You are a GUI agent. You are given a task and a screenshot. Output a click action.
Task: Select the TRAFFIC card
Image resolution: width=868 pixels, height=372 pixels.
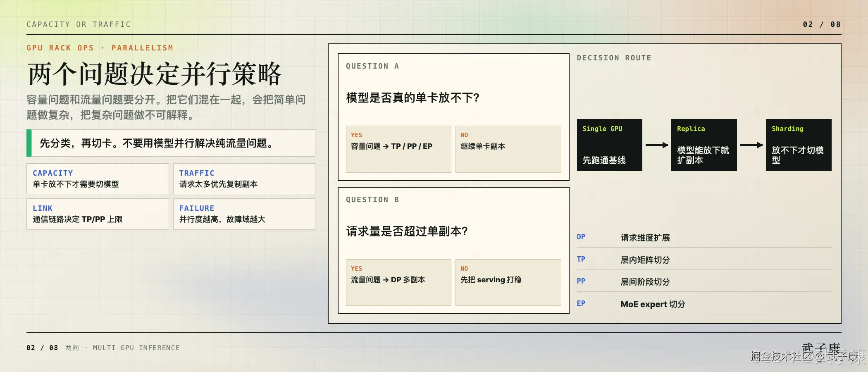point(244,179)
